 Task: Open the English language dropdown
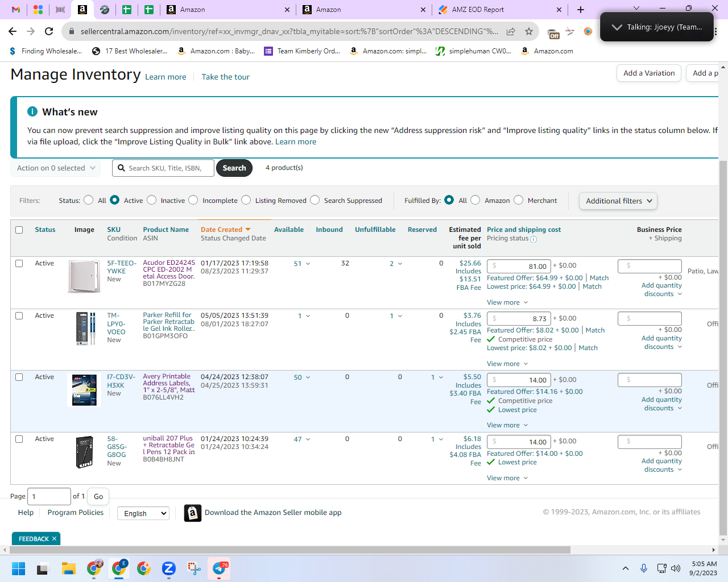coord(143,513)
